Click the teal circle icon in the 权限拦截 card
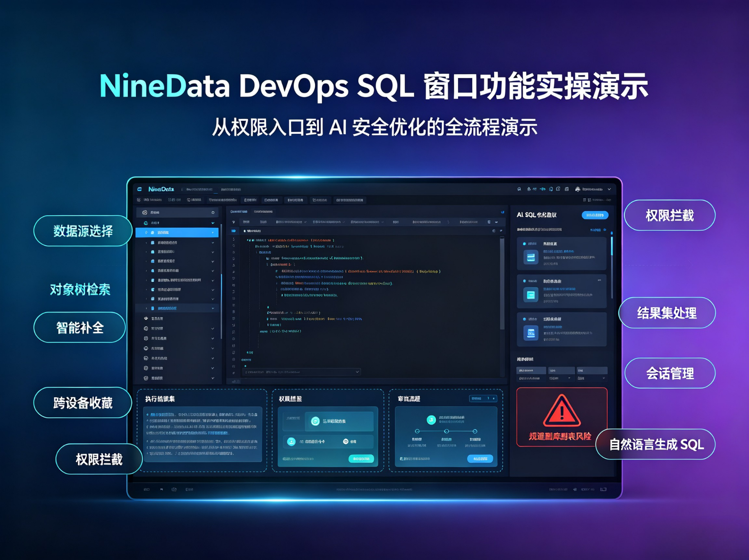The height and width of the screenshot is (560, 749). pyautogui.click(x=315, y=421)
